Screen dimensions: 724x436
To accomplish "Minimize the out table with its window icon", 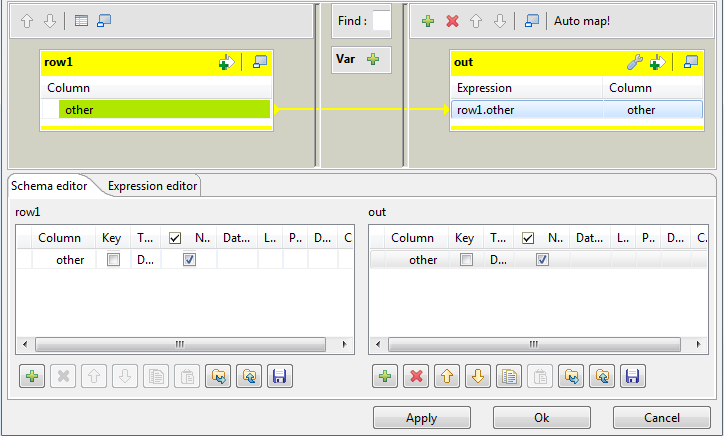I will [x=691, y=62].
